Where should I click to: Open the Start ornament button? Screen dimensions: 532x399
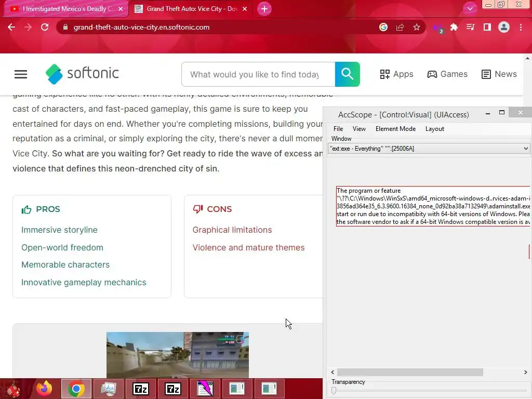[14, 389]
